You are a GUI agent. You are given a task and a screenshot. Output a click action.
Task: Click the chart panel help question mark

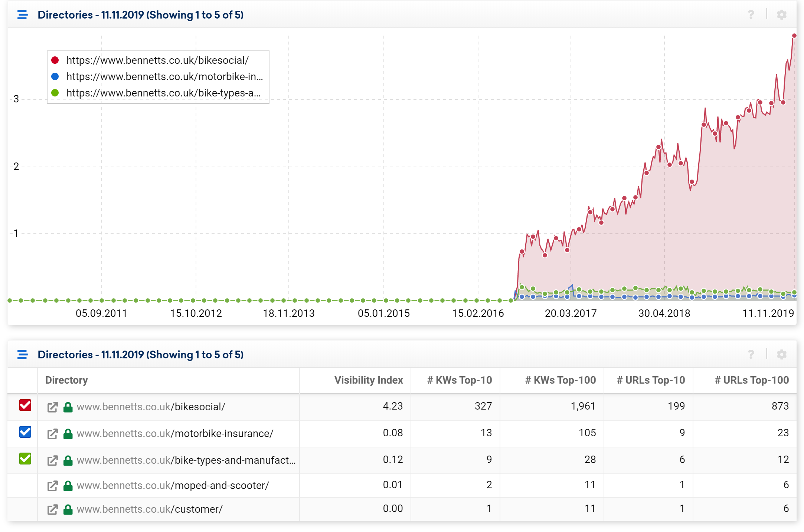(751, 15)
